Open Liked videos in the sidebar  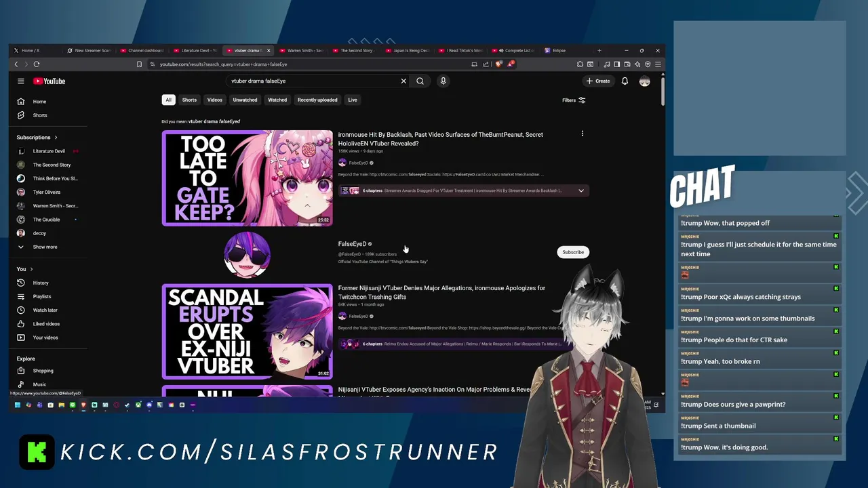(x=47, y=324)
